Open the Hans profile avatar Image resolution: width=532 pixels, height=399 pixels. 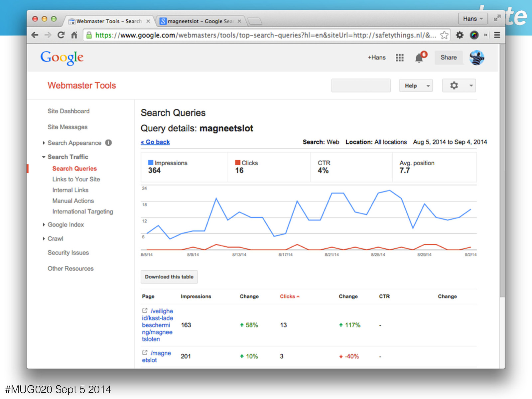(x=477, y=58)
